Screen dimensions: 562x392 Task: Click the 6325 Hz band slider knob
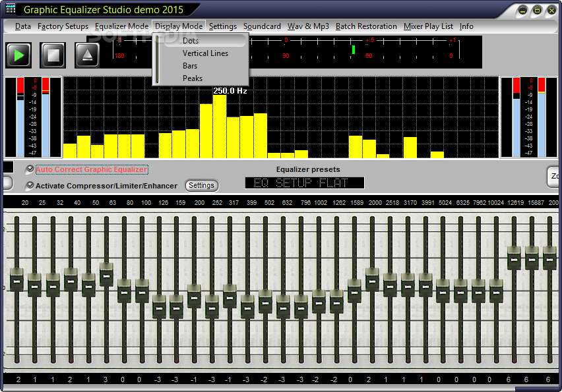(460, 291)
